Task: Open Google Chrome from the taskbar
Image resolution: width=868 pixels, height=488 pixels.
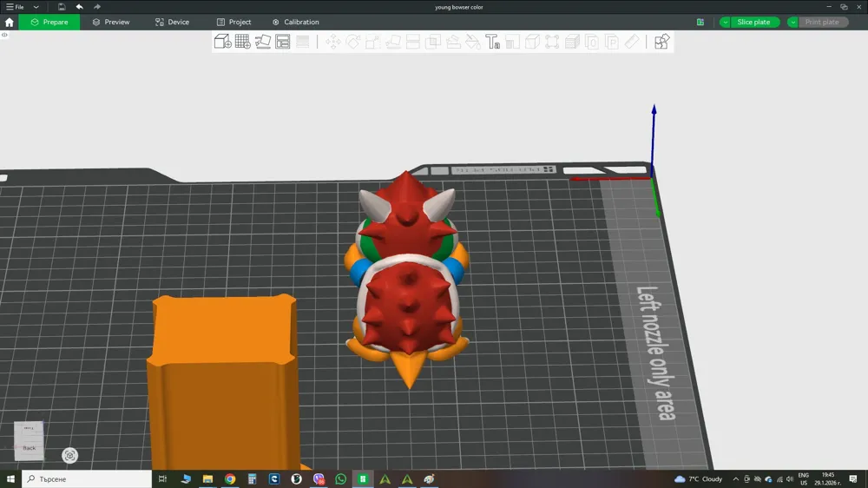Action: [x=230, y=478]
